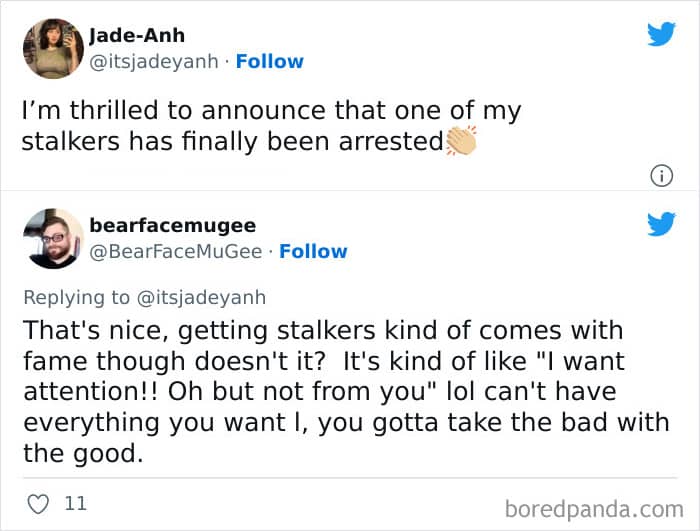700x531 pixels.
Task: Like the reply with the heart icon
Action: pyautogui.click(x=41, y=503)
